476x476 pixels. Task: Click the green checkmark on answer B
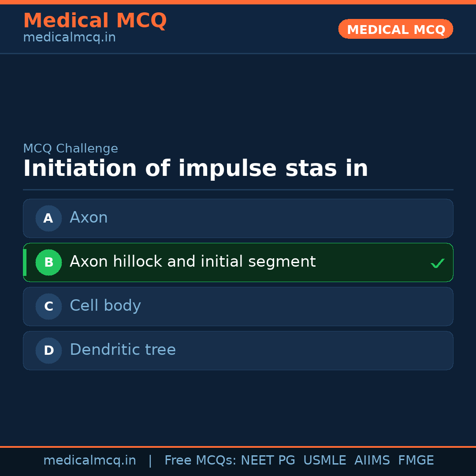pos(438,263)
